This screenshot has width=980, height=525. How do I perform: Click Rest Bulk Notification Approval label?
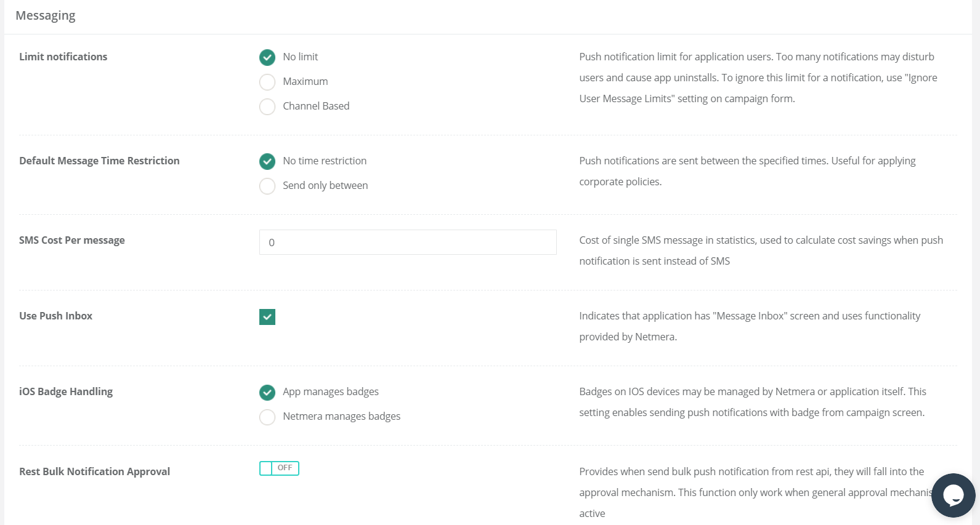pos(95,471)
